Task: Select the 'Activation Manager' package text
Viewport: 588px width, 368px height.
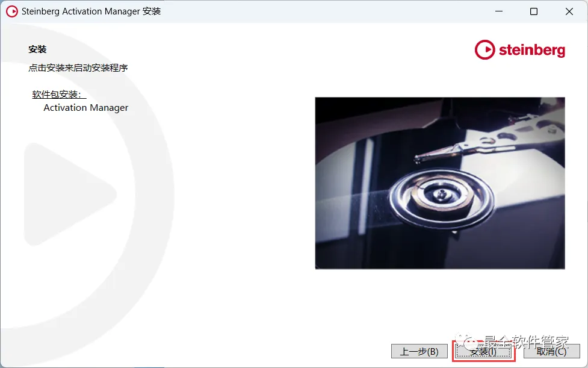Action: coord(86,108)
